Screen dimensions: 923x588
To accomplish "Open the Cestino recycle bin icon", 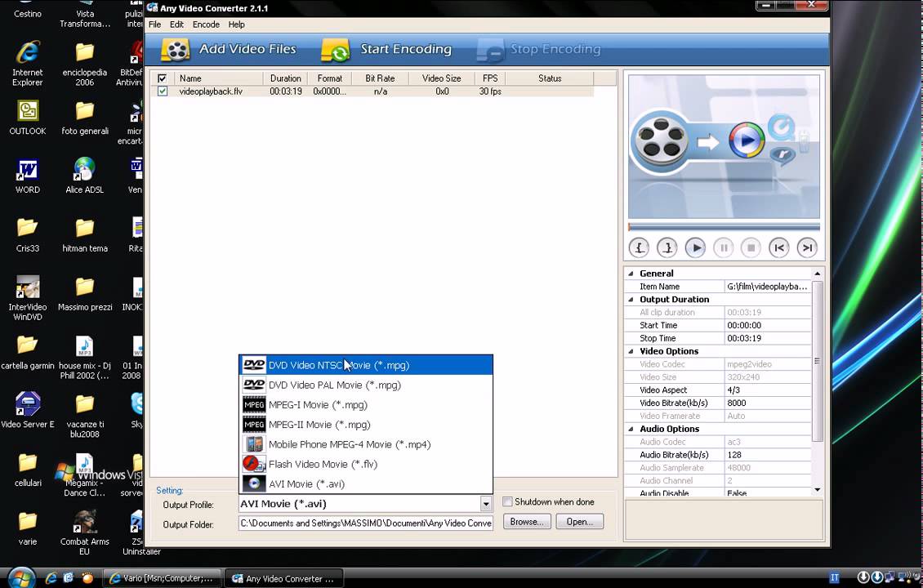I will pos(28,10).
